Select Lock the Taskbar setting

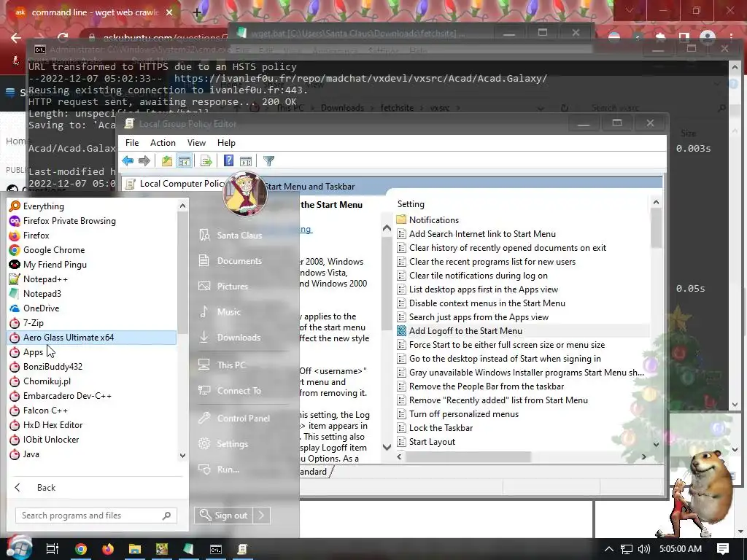coord(441,428)
